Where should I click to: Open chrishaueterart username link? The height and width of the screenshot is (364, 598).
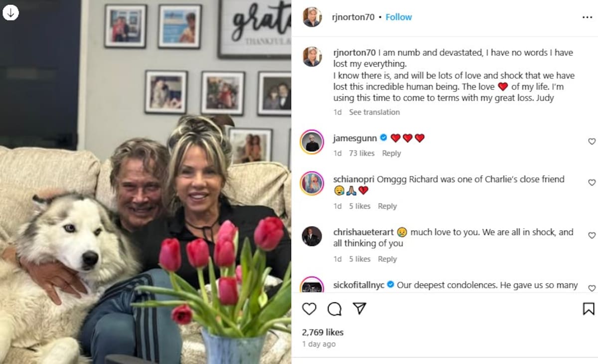(x=363, y=232)
